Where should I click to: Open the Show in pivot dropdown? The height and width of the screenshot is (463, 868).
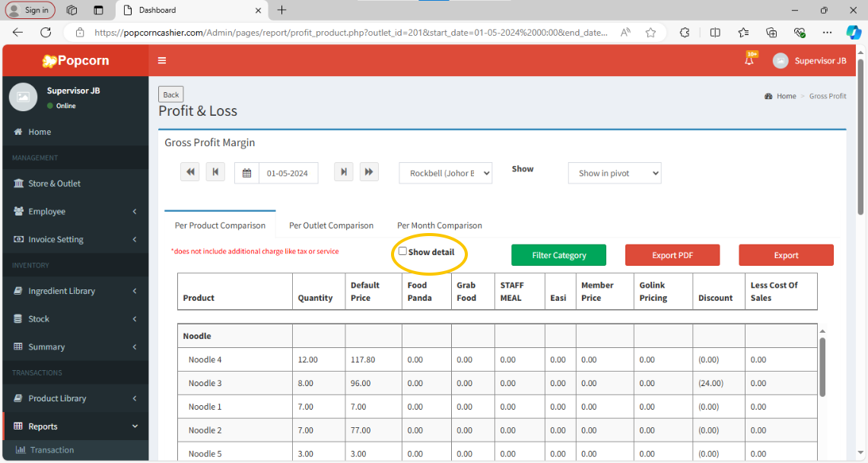coord(615,174)
